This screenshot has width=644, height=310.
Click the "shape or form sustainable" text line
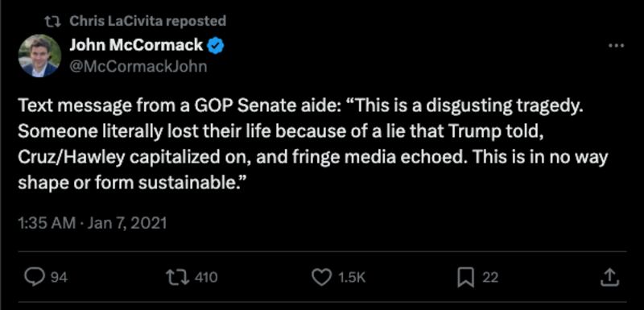pos(131,181)
